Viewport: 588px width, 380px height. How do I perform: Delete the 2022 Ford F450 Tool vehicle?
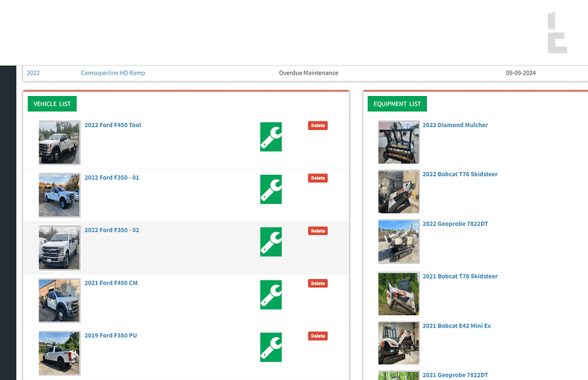coord(318,126)
